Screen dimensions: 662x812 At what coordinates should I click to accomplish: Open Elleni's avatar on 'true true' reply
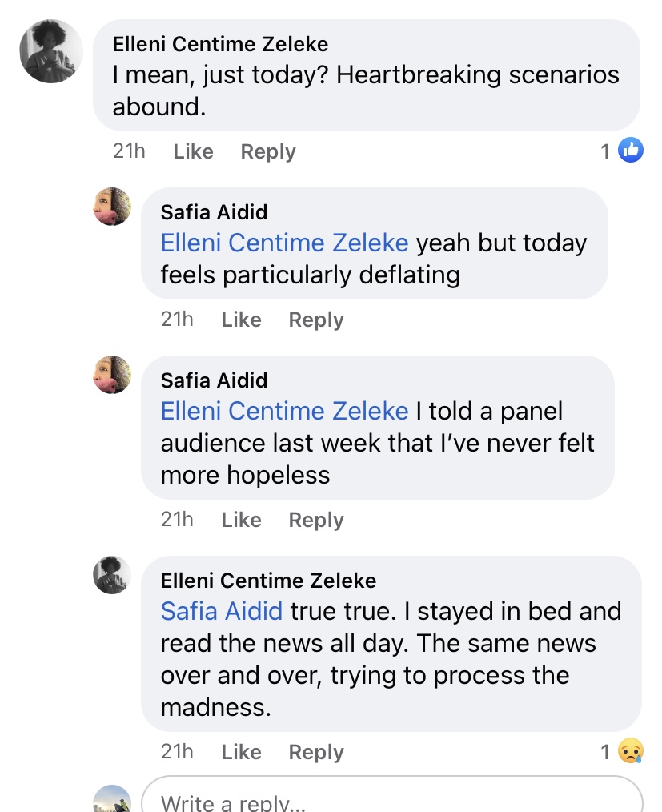pyautogui.click(x=112, y=575)
